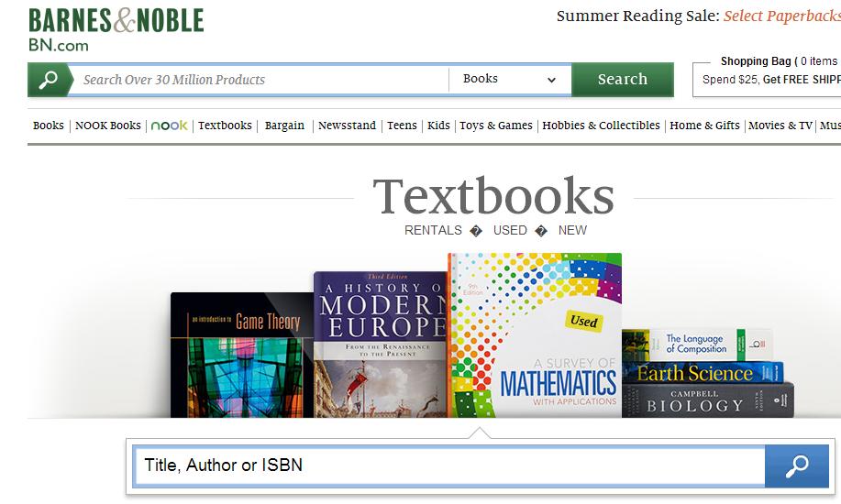Open the nook logo menu item

point(169,126)
